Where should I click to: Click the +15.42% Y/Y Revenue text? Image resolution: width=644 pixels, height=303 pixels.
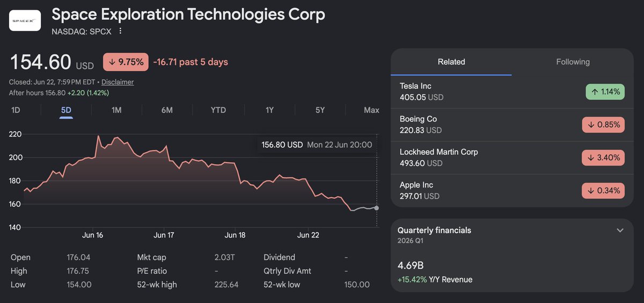tap(435, 279)
